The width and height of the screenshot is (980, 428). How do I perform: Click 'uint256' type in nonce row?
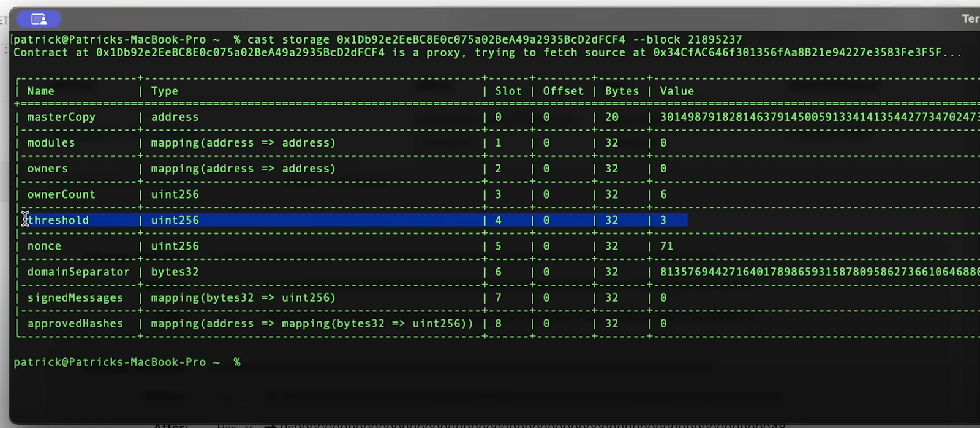[175, 246]
